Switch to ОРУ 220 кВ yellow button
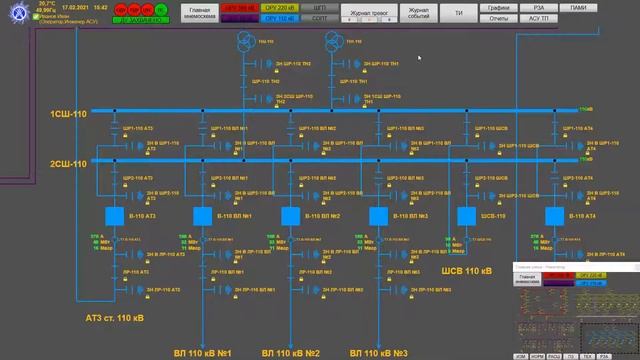The width and height of the screenshot is (640, 360). click(x=280, y=8)
